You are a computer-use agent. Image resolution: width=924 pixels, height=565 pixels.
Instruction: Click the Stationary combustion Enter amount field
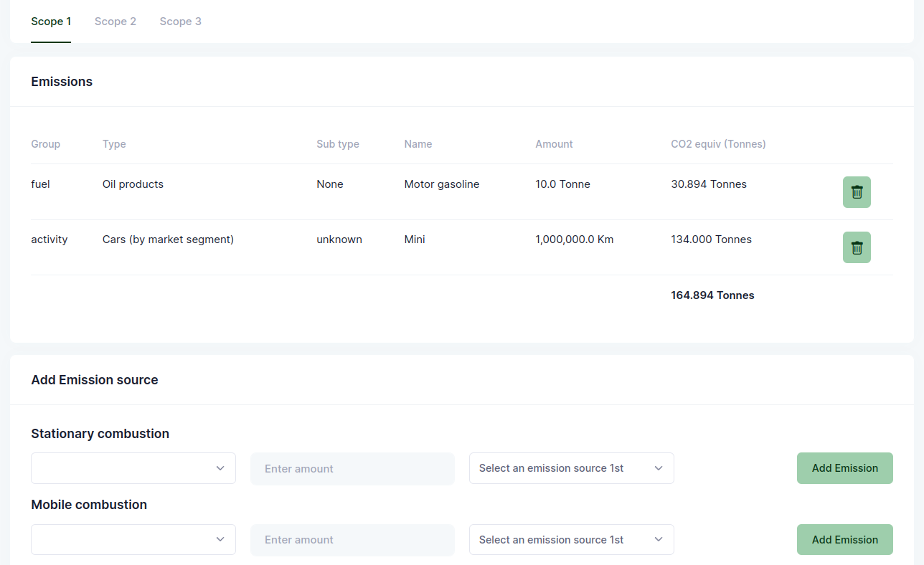click(352, 468)
